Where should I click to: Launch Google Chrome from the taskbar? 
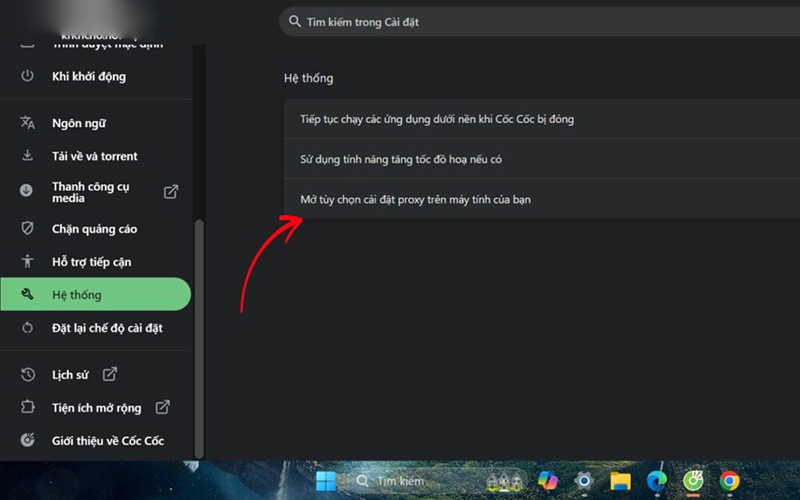click(x=729, y=481)
